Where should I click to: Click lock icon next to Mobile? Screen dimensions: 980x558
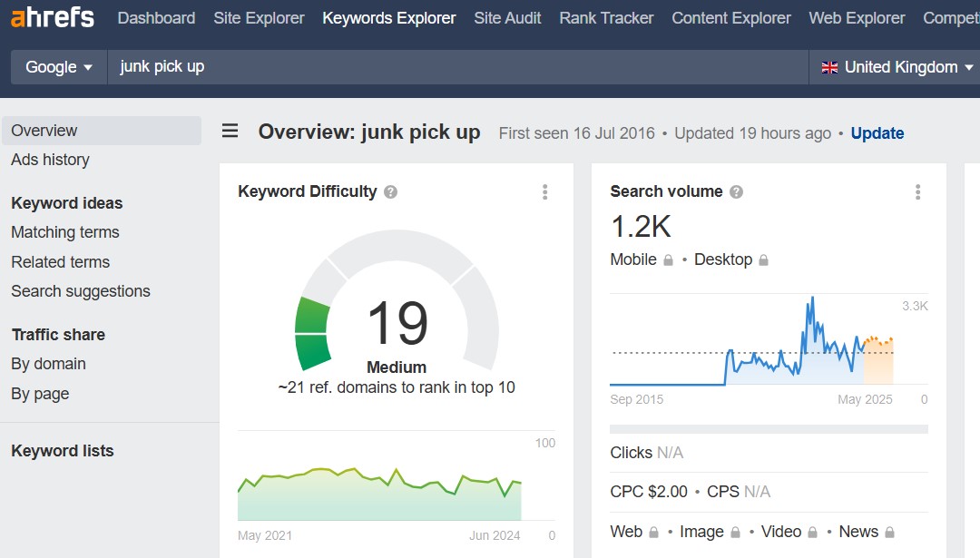[x=669, y=260]
